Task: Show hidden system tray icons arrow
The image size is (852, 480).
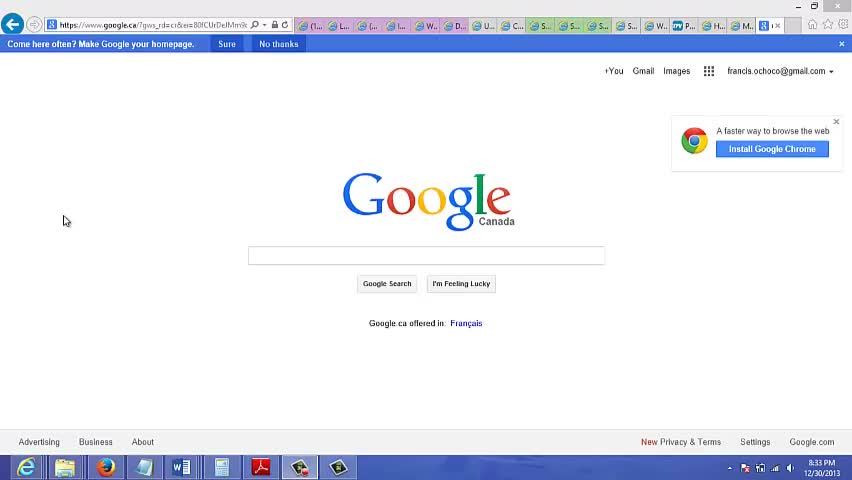Action: (730, 468)
